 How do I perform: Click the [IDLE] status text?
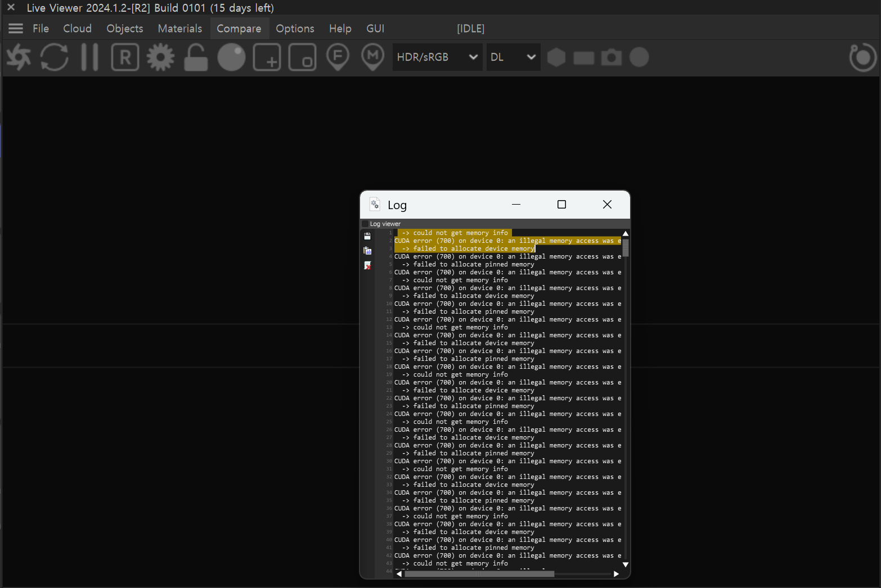click(470, 28)
